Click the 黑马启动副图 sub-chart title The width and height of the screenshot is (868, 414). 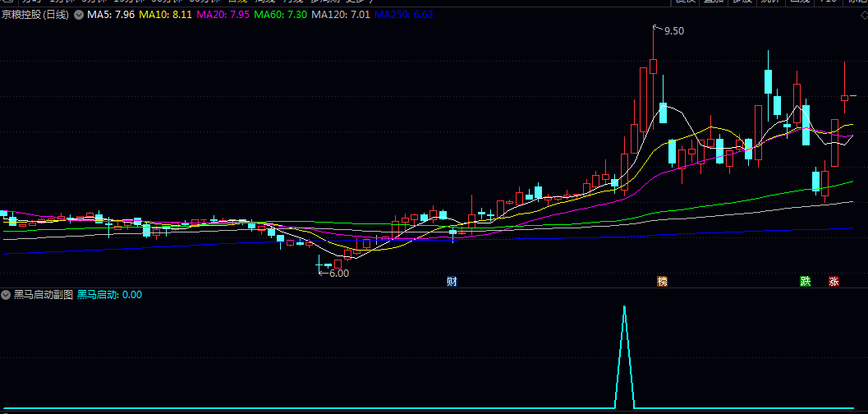coord(44,295)
